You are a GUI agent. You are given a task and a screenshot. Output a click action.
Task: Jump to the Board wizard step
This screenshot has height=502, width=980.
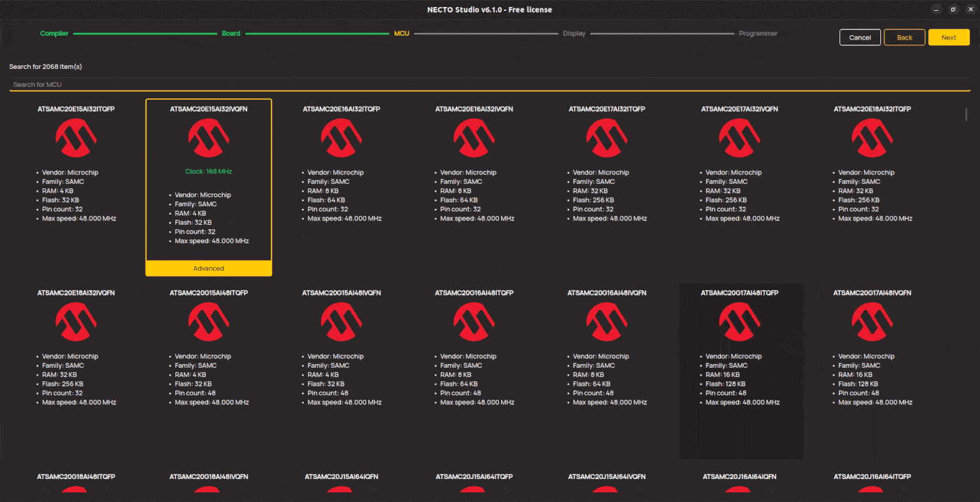(231, 33)
